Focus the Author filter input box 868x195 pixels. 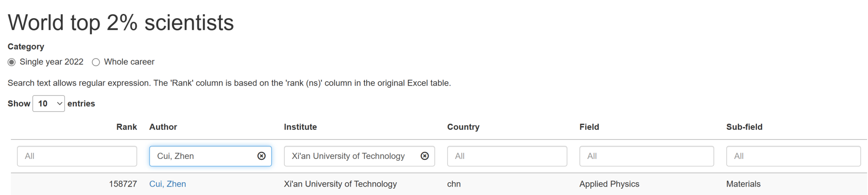(x=203, y=156)
